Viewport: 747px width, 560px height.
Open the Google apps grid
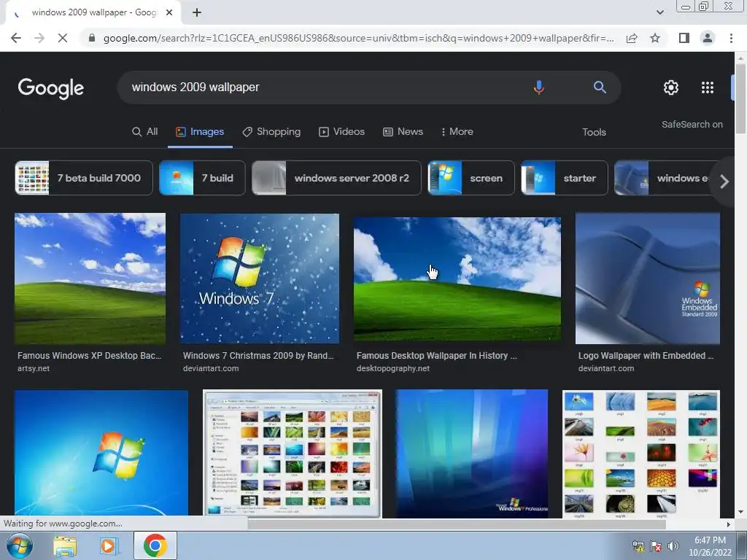pos(708,87)
